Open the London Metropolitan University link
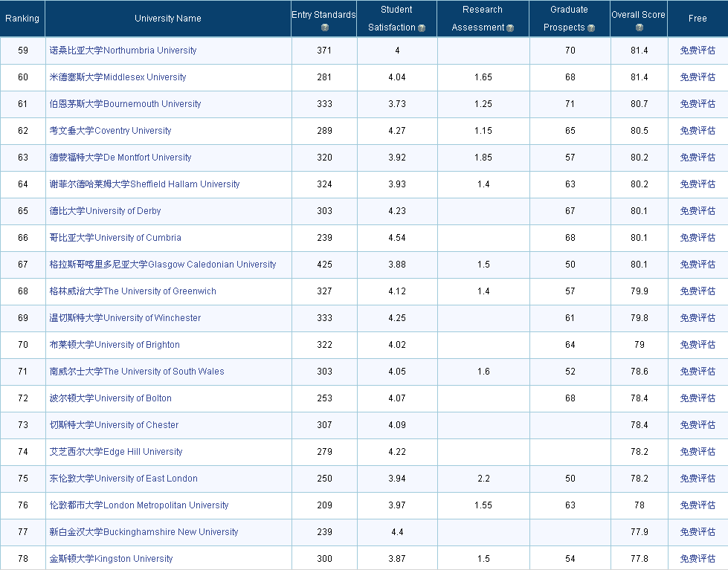 [139, 505]
